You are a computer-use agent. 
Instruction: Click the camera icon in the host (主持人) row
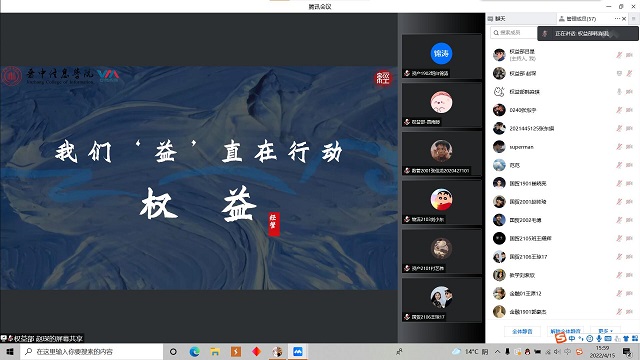pyautogui.click(x=629, y=55)
